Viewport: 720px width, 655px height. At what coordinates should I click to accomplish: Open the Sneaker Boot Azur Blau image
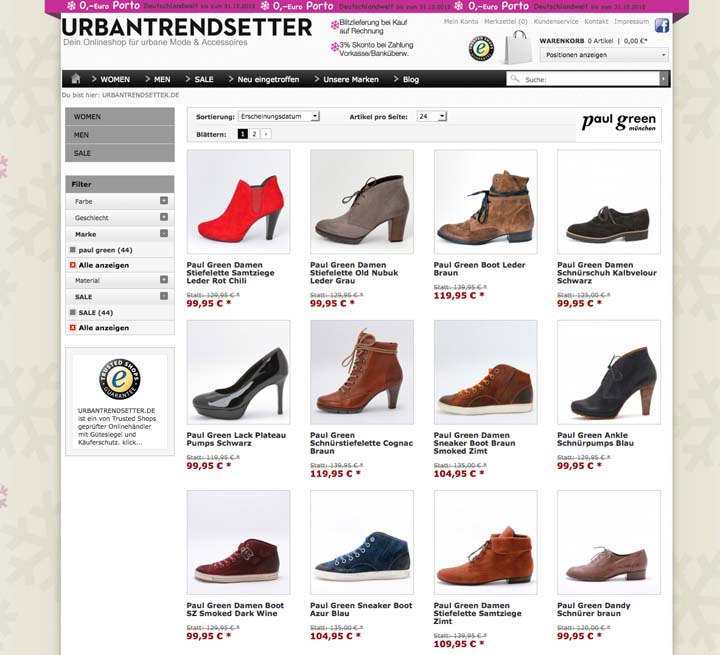[x=362, y=542]
